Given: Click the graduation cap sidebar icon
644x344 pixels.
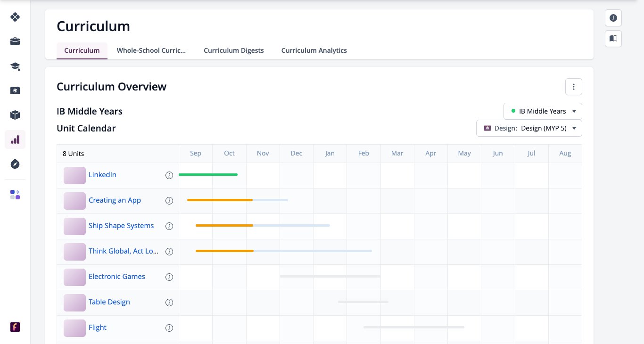Looking at the screenshot, I should point(15,66).
